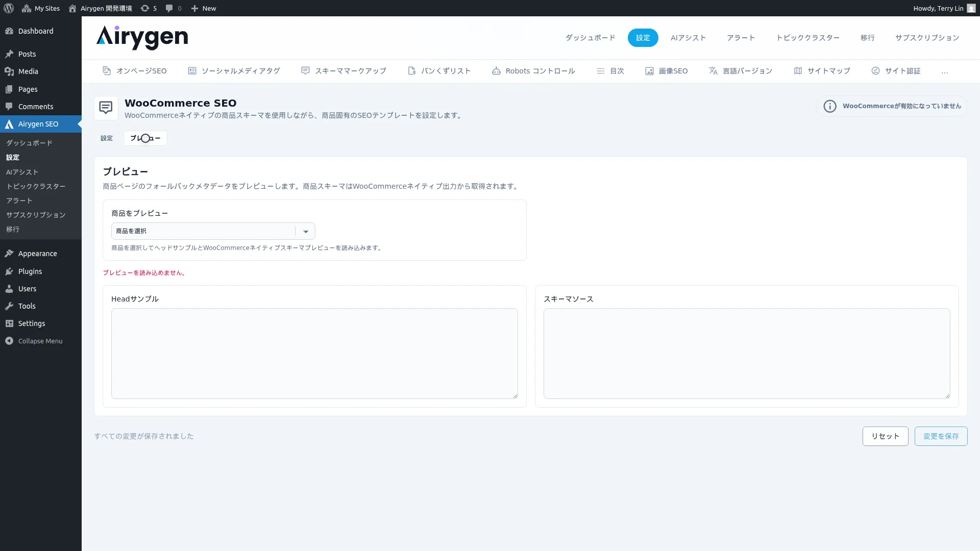Open 移行 submenu item in sidebar
980x551 pixels.
(13, 229)
